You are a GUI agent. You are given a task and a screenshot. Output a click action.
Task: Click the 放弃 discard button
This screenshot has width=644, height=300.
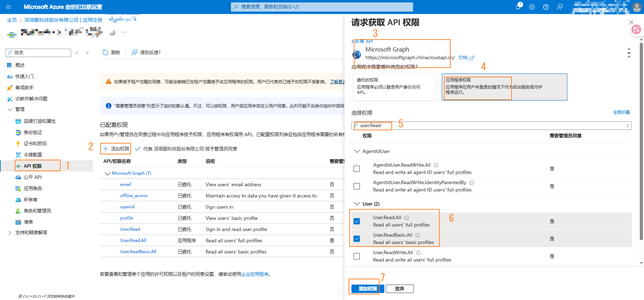[399, 289]
